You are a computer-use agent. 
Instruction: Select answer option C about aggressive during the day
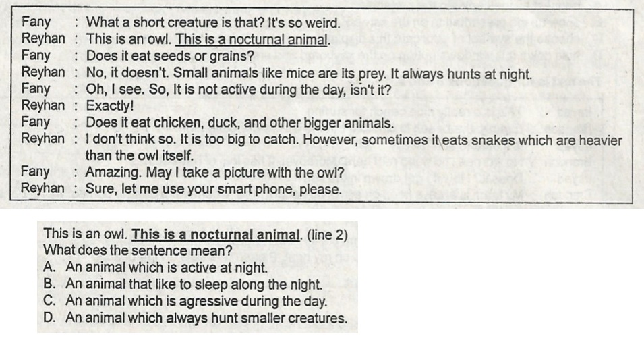[x=185, y=301]
